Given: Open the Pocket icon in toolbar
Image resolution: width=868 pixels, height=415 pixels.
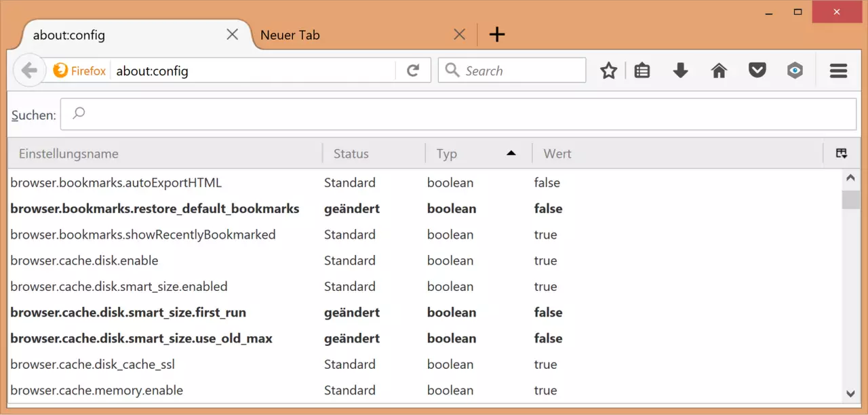Looking at the screenshot, I should pyautogui.click(x=757, y=71).
